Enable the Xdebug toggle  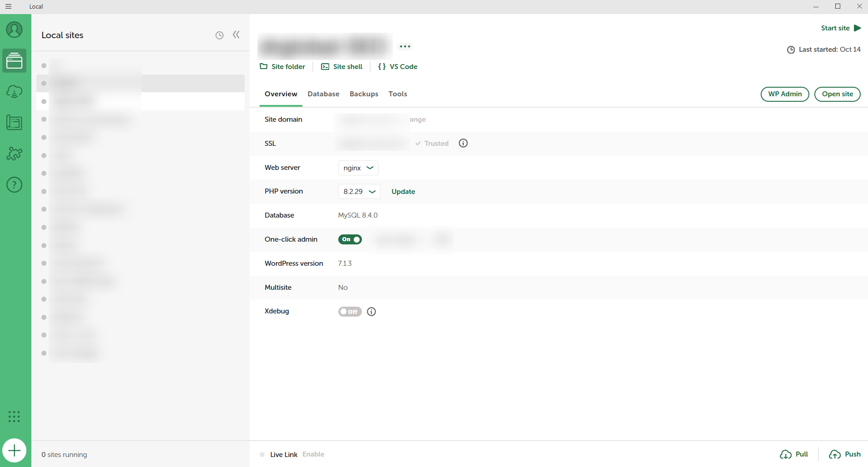(x=350, y=312)
